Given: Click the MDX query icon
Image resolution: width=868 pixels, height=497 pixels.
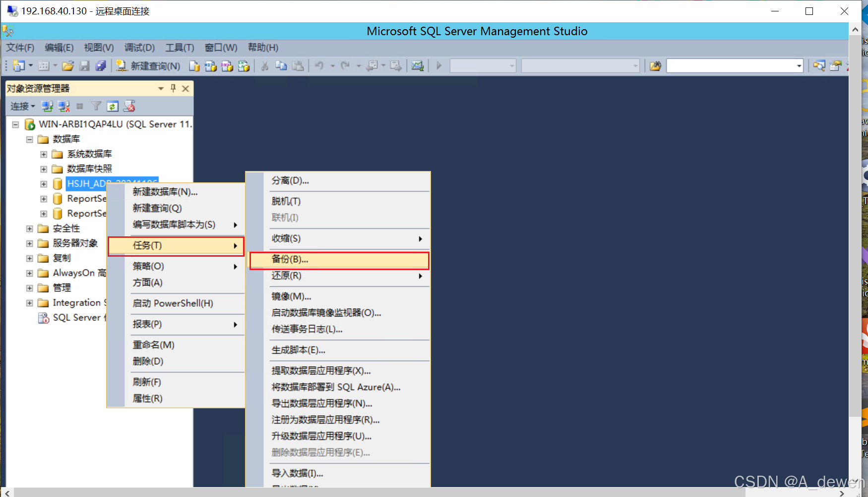Looking at the screenshot, I should tap(211, 65).
